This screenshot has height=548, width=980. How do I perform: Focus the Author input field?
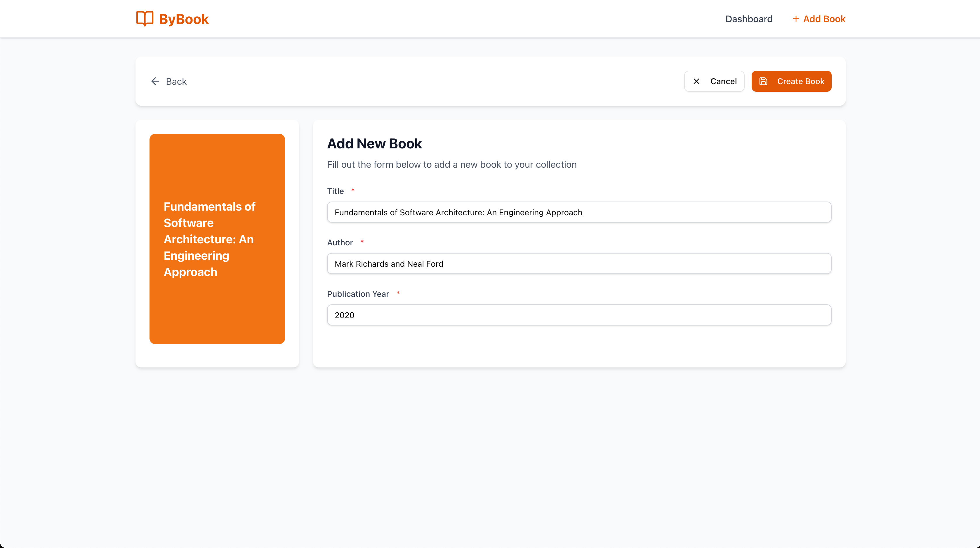point(579,263)
